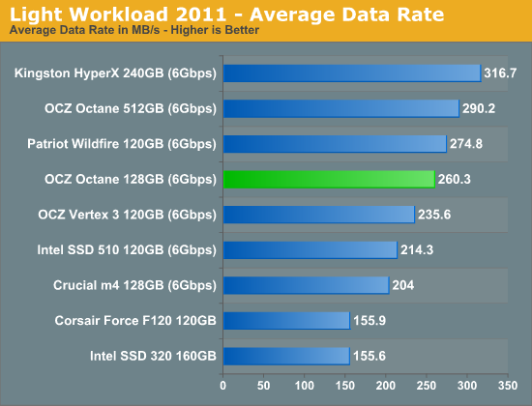Click the 274.8 value for Patriot Wildfire

466,144
